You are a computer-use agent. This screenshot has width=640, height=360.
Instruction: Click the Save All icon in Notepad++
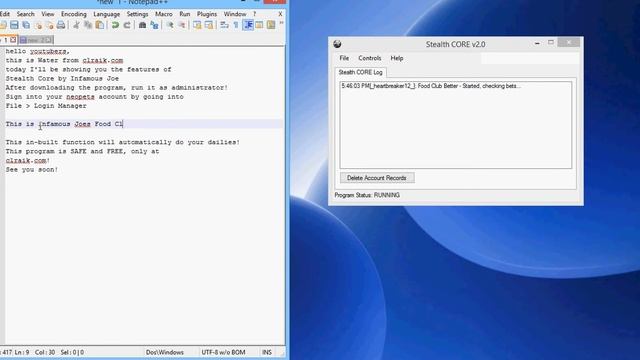click(26, 25)
